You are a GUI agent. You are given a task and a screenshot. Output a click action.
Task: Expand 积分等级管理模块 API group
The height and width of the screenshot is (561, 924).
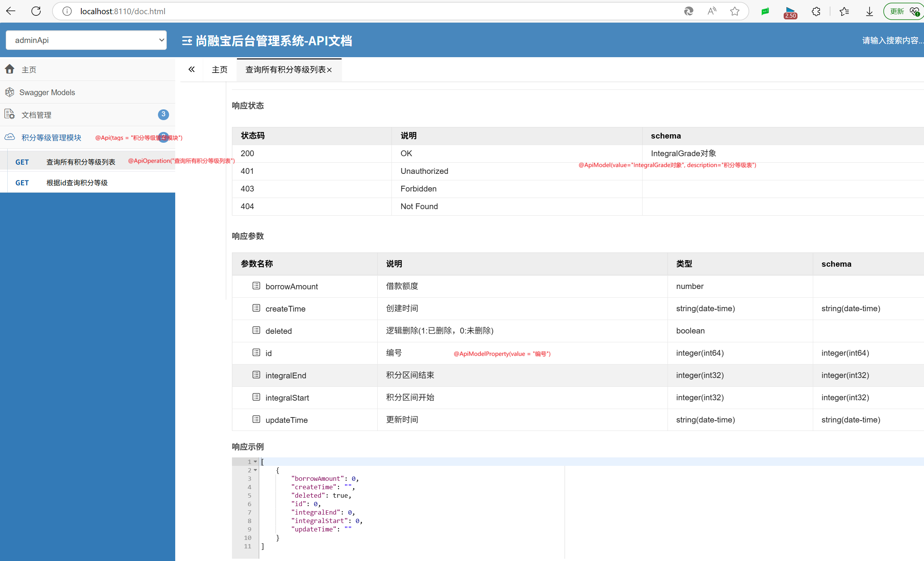coord(51,137)
